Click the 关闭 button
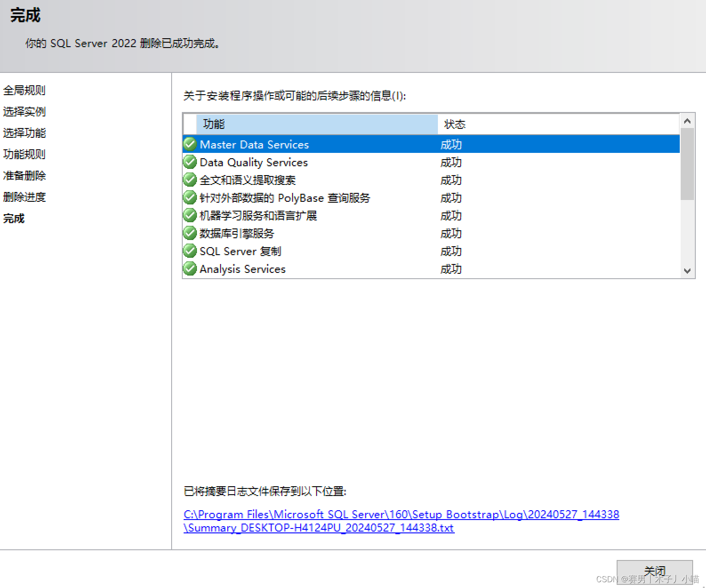This screenshot has width=706, height=588. click(x=654, y=572)
